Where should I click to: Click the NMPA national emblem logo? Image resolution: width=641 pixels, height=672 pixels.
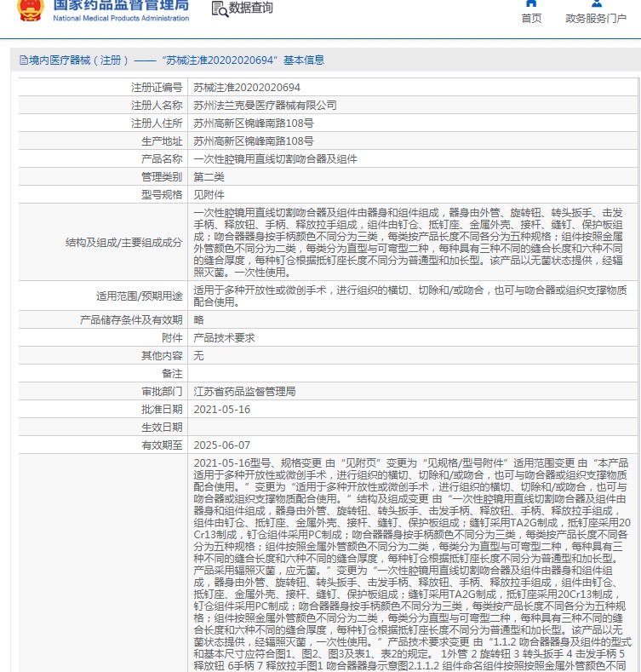[31, 9]
